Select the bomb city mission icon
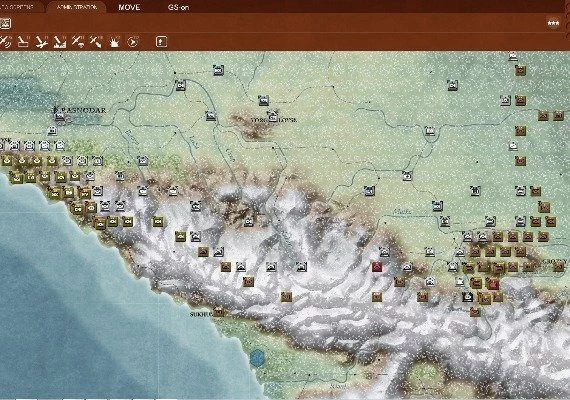Image resolution: width=570 pixels, height=400 pixels. [x=60, y=42]
